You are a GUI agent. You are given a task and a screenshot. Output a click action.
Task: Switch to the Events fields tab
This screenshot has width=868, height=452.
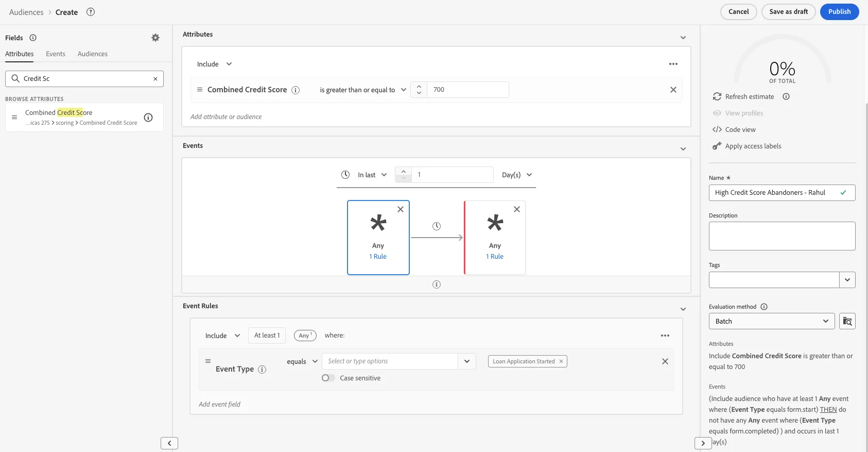pos(56,54)
